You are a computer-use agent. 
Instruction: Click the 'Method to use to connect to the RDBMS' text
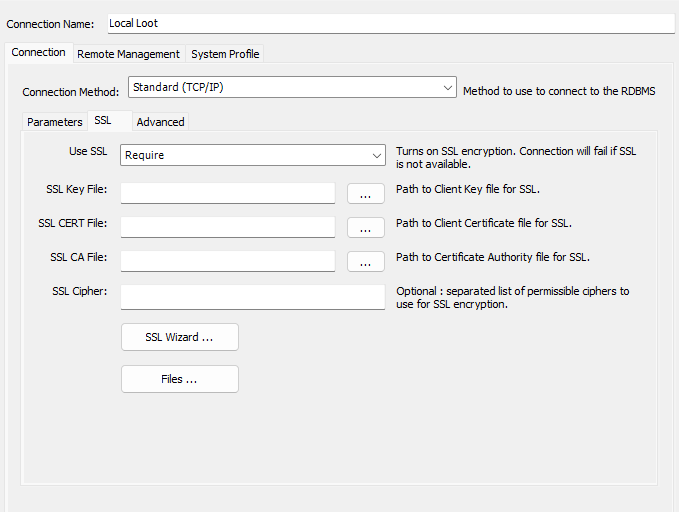[559, 91]
